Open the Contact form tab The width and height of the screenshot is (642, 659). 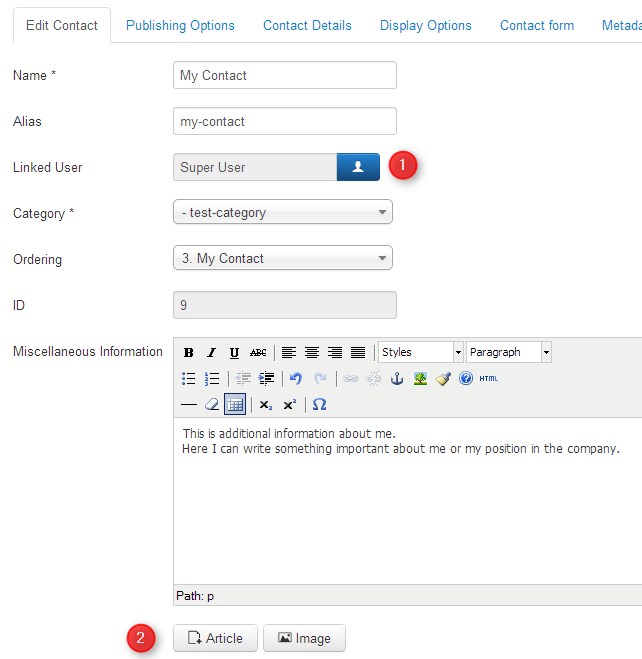click(537, 25)
